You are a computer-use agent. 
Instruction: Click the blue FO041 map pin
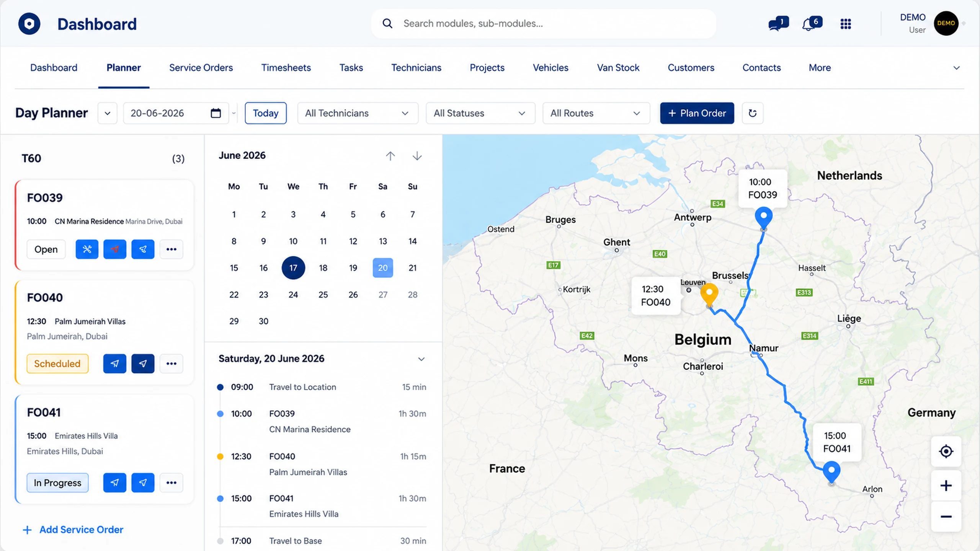(x=831, y=472)
